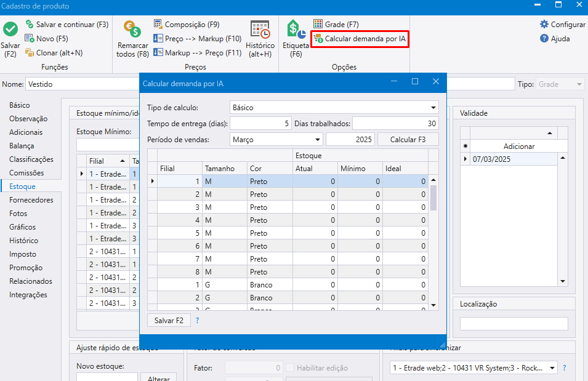588x381 pixels.
Task: Open Composição (F9)
Action: pos(187,25)
